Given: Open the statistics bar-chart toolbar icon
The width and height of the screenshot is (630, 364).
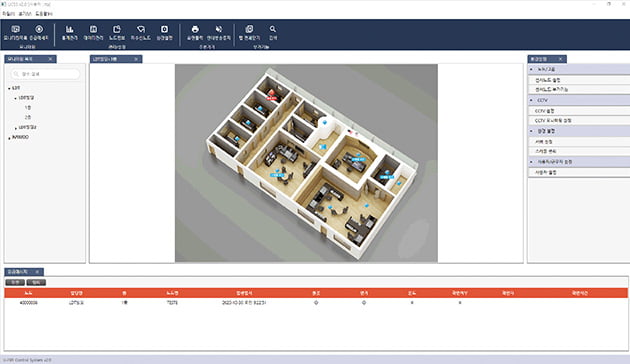Looking at the screenshot, I should [x=70, y=29].
